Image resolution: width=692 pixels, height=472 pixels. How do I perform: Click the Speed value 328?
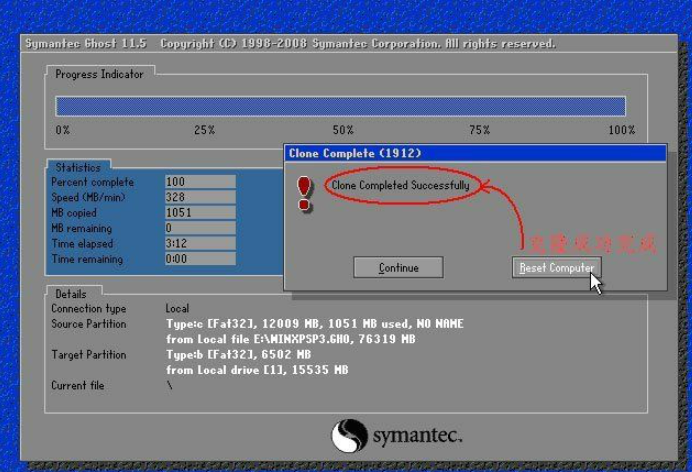pyautogui.click(x=200, y=197)
